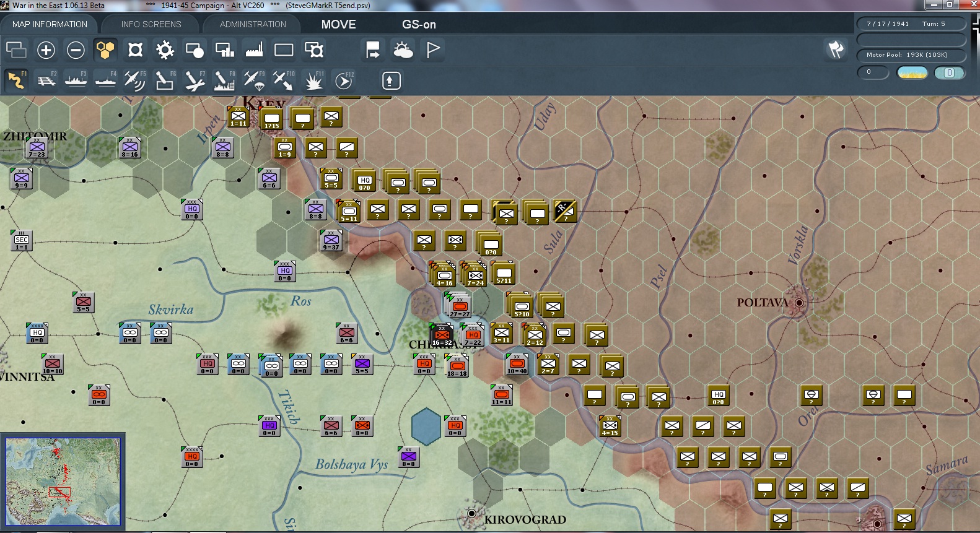Select Bomb Unit mode (F6)

point(165,80)
